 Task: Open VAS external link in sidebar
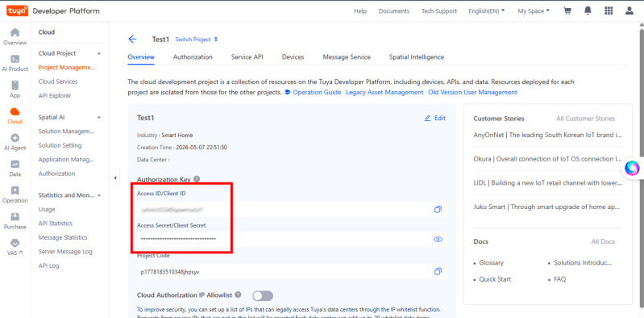(x=15, y=247)
